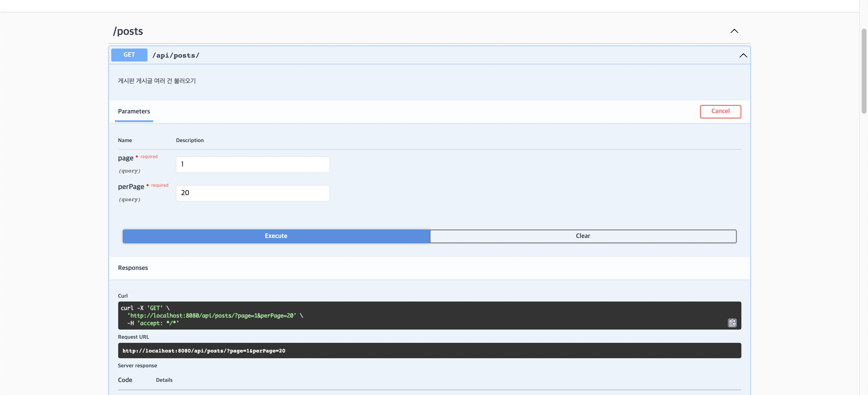The width and height of the screenshot is (868, 395).
Task: Select the perPage query input field
Action: [252, 193]
